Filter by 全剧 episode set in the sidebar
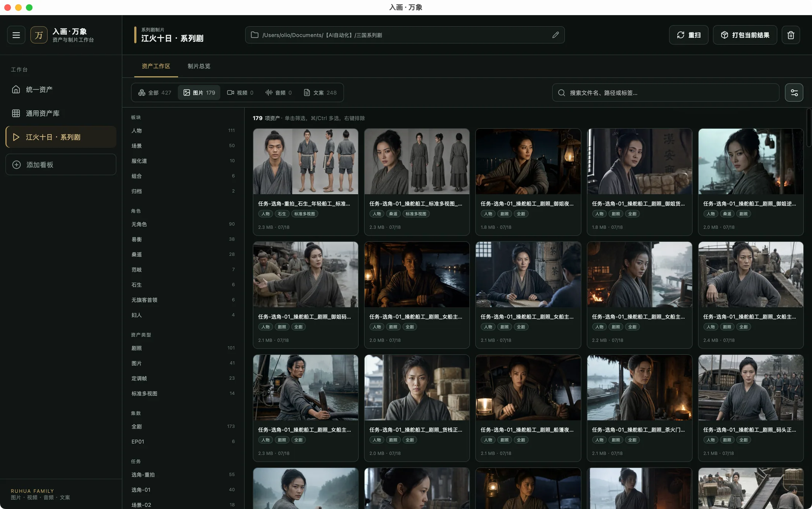The image size is (812, 509). (183, 426)
